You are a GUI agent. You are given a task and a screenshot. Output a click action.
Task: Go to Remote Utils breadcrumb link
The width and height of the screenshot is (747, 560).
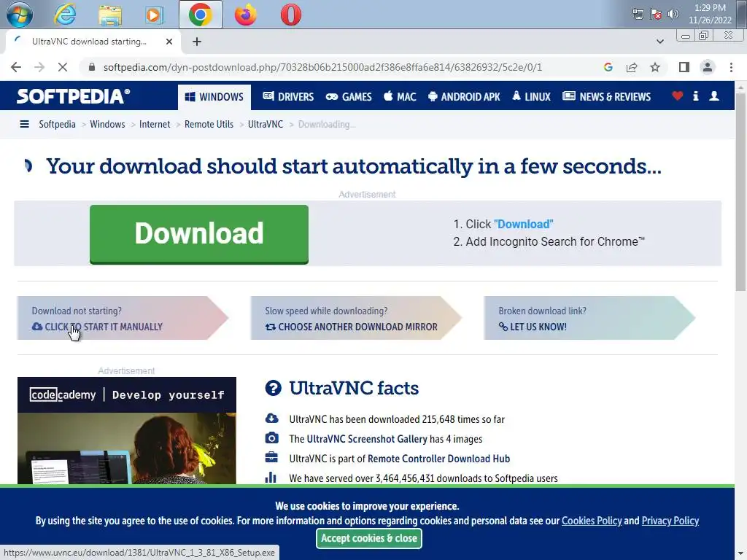tap(209, 124)
